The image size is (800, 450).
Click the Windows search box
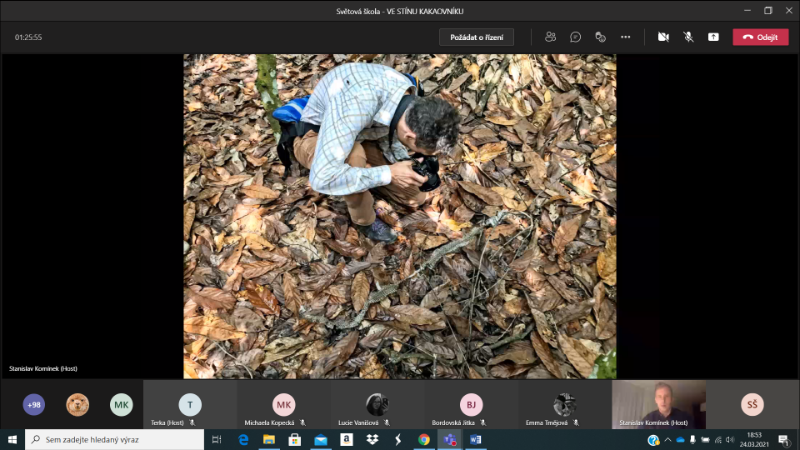pyautogui.click(x=115, y=439)
